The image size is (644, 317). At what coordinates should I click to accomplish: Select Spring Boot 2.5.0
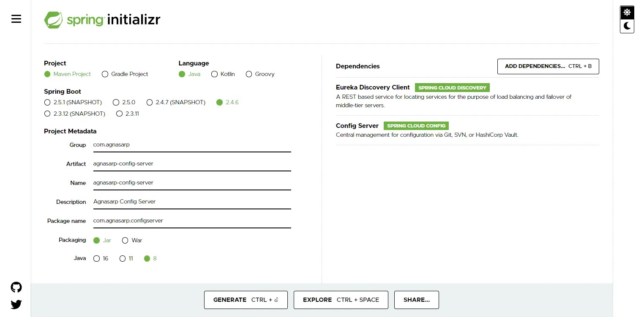tap(124, 102)
